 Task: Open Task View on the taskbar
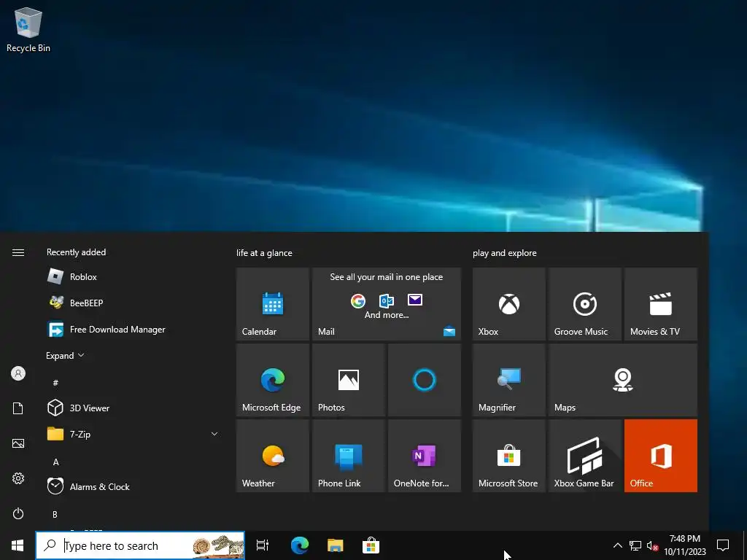263,545
